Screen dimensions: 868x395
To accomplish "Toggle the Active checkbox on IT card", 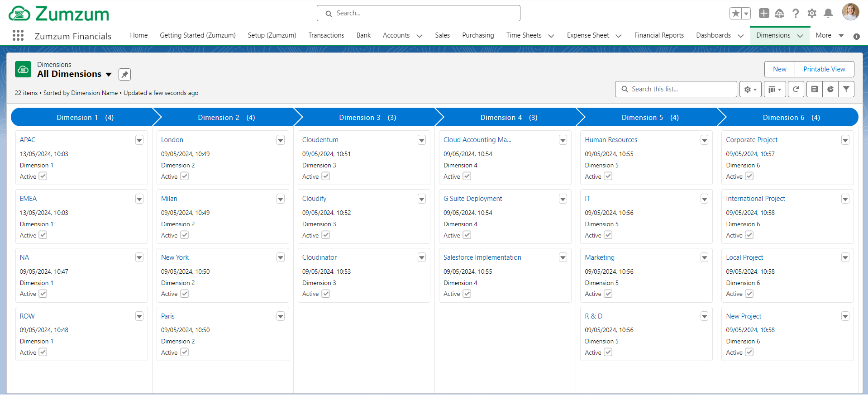I will (x=608, y=235).
